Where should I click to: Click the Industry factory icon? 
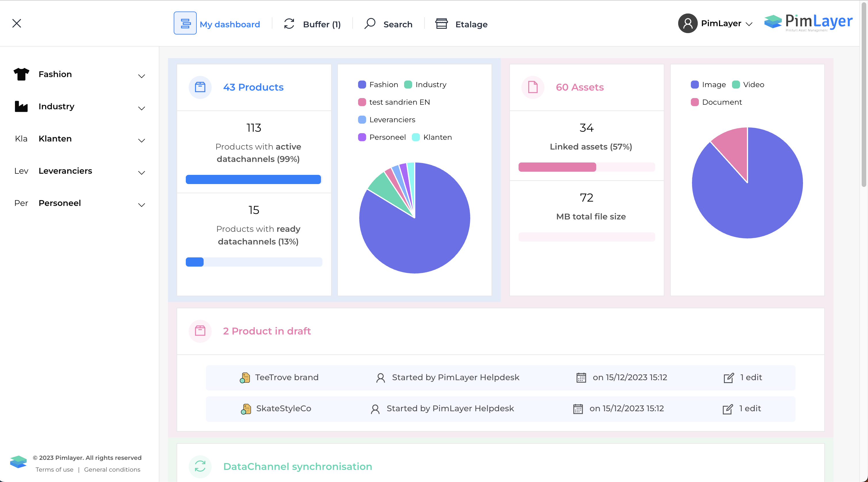[21, 106]
